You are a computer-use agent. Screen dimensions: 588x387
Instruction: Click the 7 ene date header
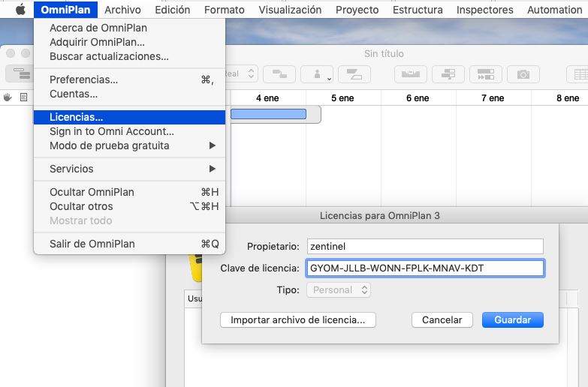pos(493,98)
